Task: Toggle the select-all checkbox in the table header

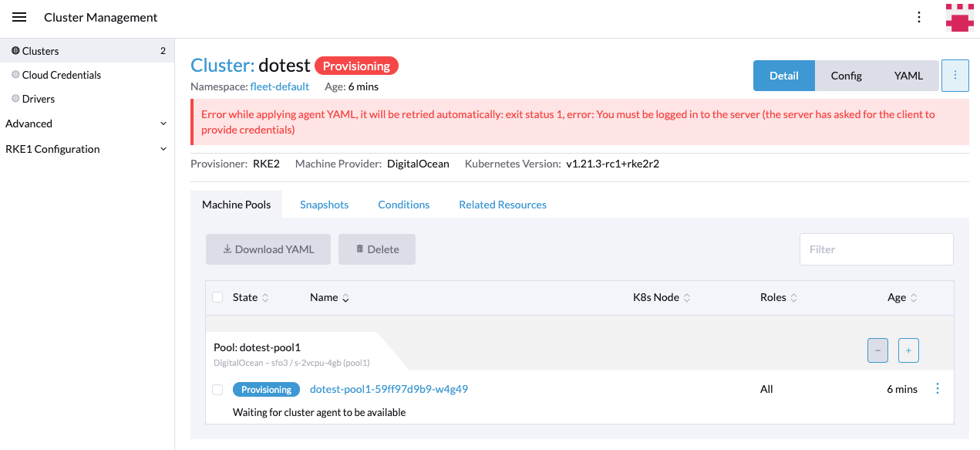Action: pos(217,297)
